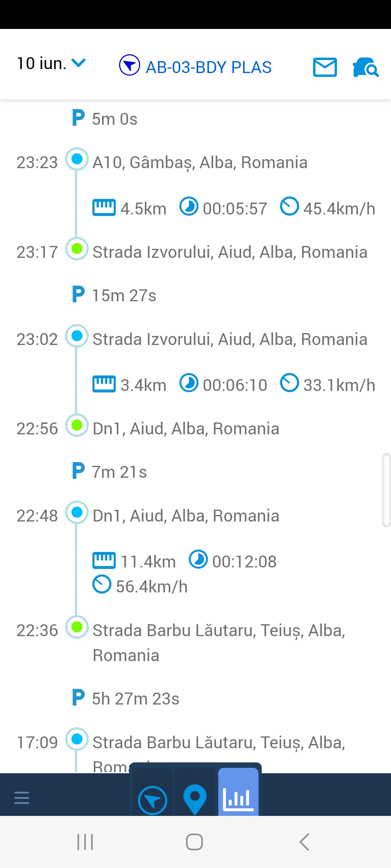The width and height of the screenshot is (391, 868).
Task: Tap the 23:17 green start marker
Action: click(x=77, y=249)
